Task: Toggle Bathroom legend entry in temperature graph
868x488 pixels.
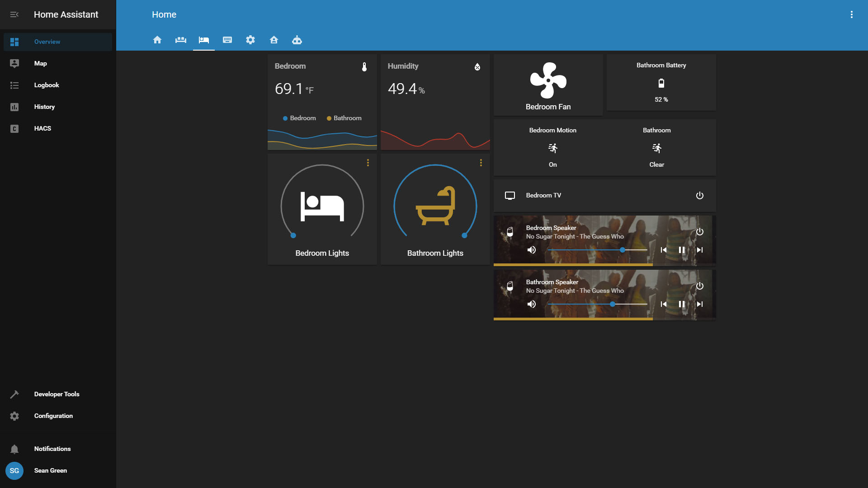Action: click(344, 118)
